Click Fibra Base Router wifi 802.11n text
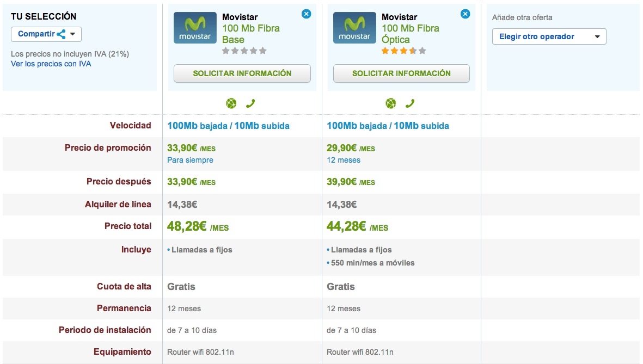Screen dimensions: 643x364 [200, 352]
